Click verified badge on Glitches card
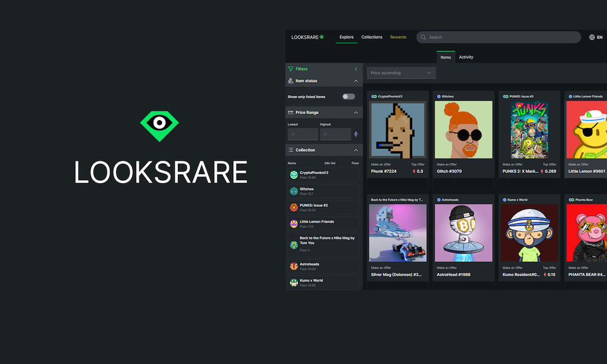The image size is (607, 364). click(439, 96)
